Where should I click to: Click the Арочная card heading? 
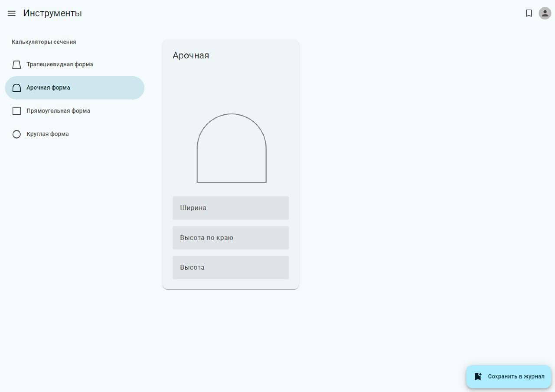[x=191, y=56]
